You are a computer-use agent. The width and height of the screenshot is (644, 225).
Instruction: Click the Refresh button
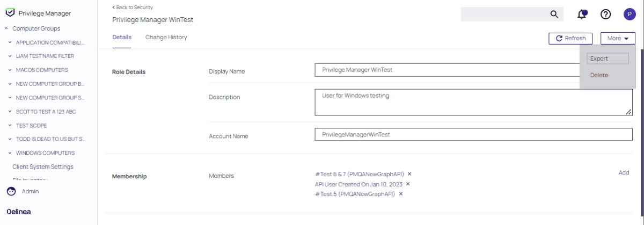pos(570,38)
